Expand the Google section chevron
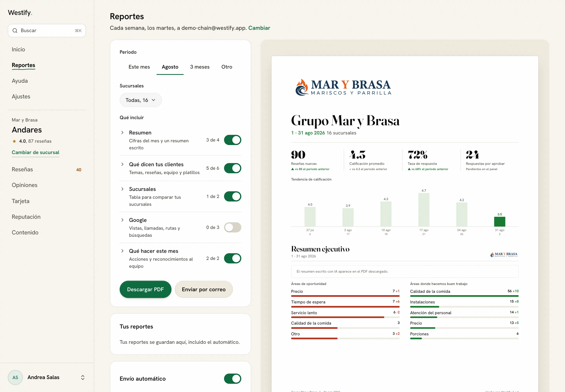This screenshot has width=565, height=392. (122, 220)
